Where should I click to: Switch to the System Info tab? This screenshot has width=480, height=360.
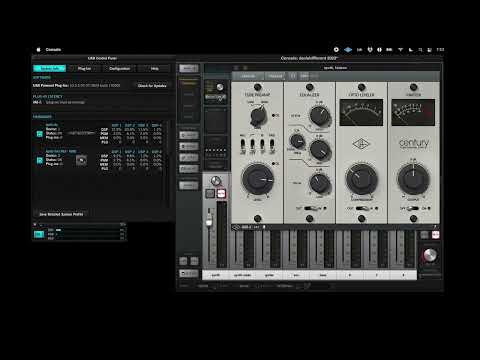click(x=50, y=68)
